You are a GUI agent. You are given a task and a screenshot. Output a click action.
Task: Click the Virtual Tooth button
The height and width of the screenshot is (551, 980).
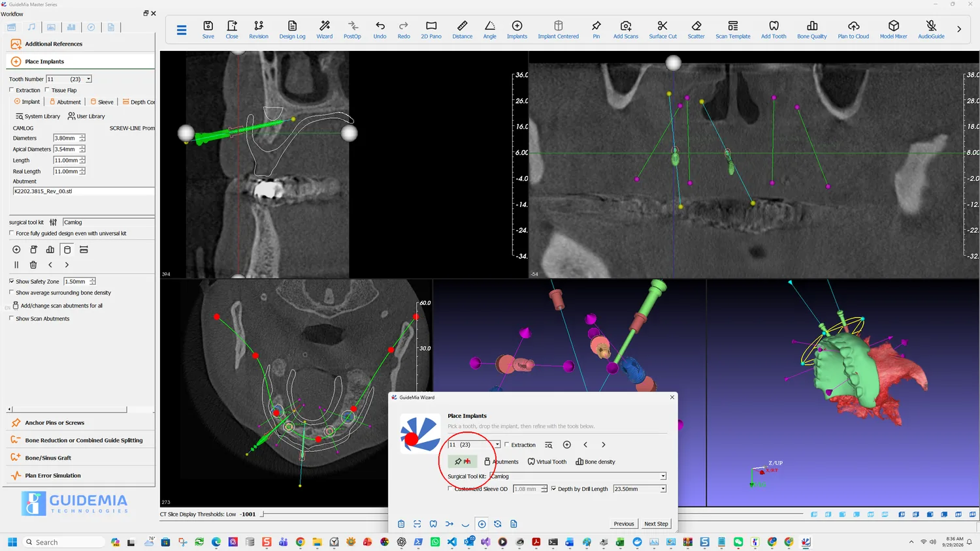[x=547, y=462]
